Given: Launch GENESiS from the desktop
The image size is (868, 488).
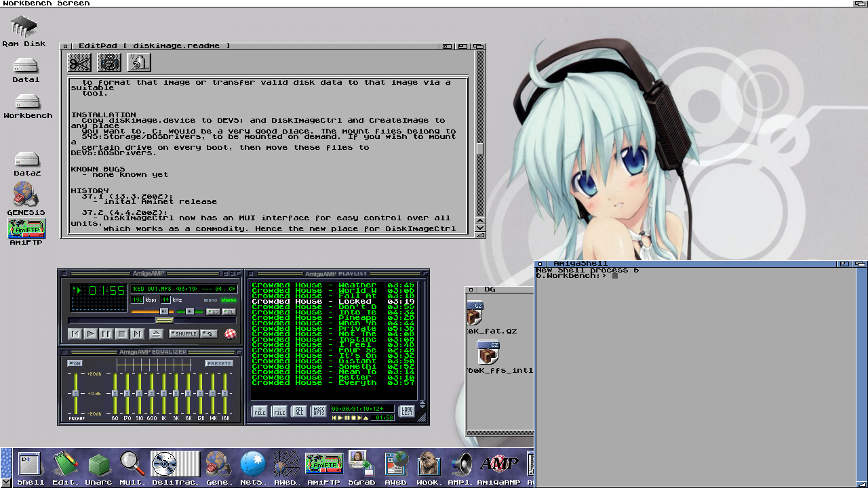Looking at the screenshot, I should 26,199.
